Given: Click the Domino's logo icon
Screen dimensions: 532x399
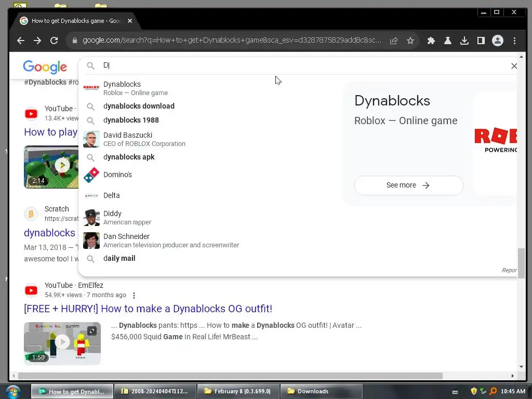Looking at the screenshot, I should (x=91, y=175).
